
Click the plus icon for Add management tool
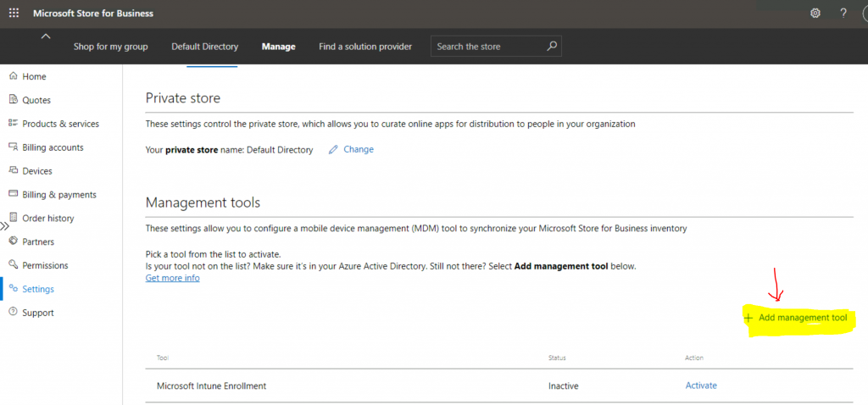tap(748, 318)
